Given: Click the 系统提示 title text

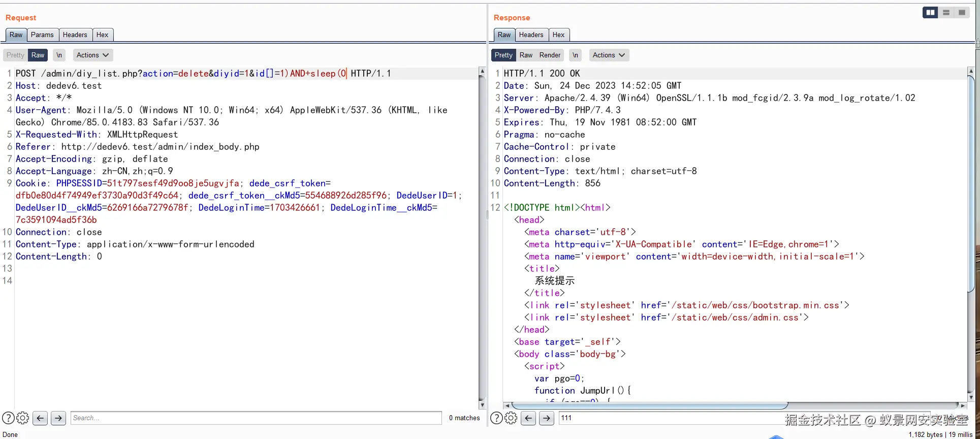Looking at the screenshot, I should pos(555,281).
